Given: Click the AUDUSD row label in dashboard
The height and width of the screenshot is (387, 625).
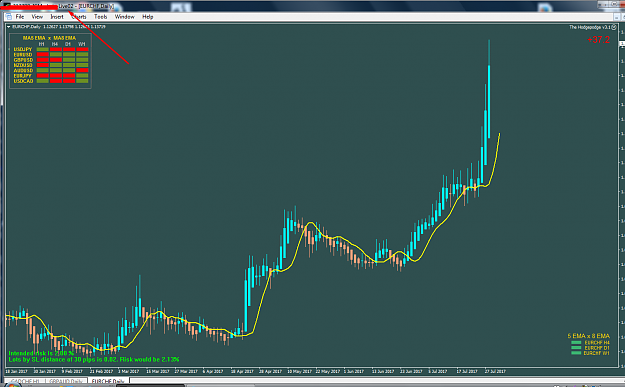Looking at the screenshot, I should pos(23,71).
